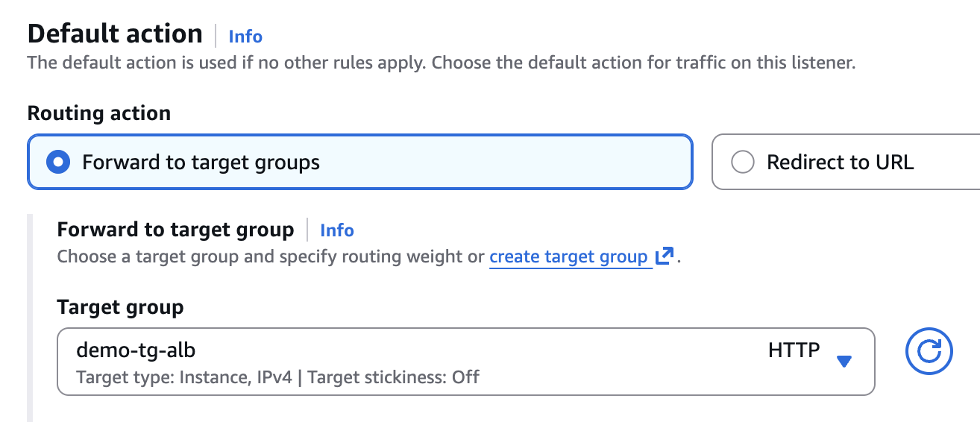This screenshot has width=980, height=422.
Task: Open Info link beside Forward to target group
Action: (337, 230)
